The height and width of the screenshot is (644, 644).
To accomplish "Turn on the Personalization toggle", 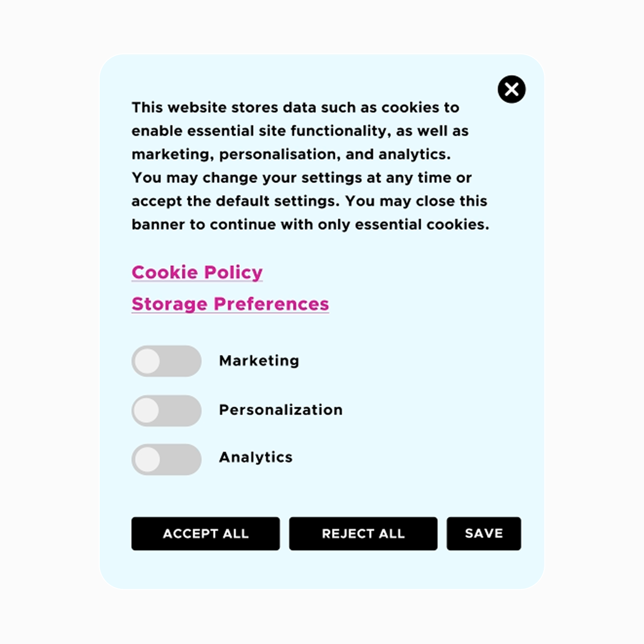I will (166, 411).
